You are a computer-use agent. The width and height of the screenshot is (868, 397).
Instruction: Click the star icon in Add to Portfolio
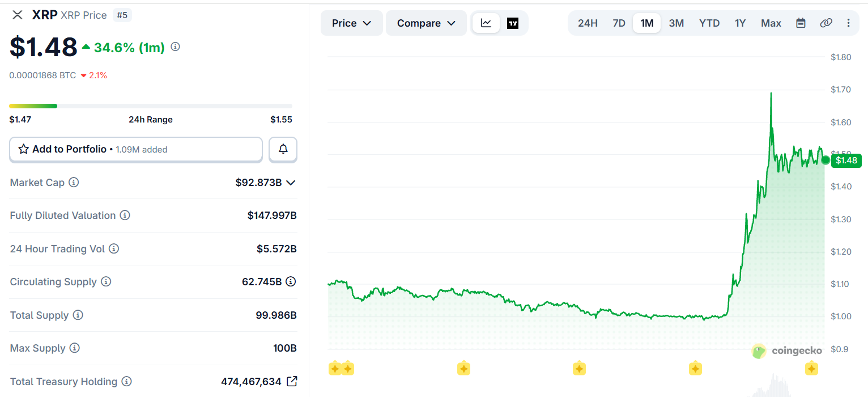[24, 149]
